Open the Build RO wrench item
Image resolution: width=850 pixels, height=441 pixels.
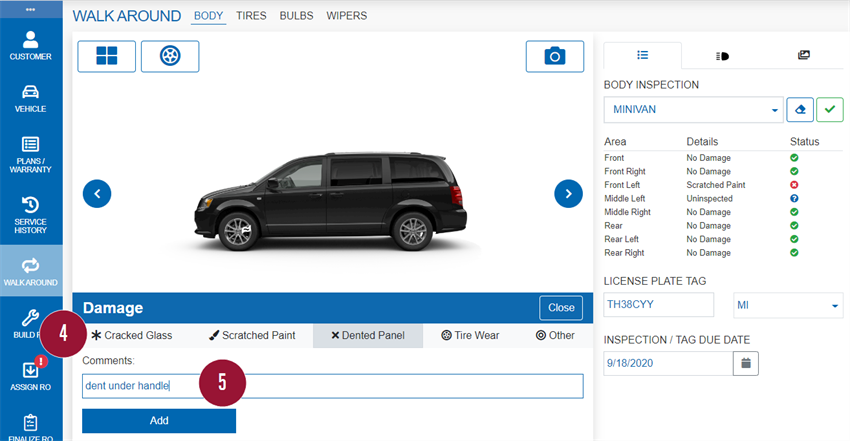27,324
